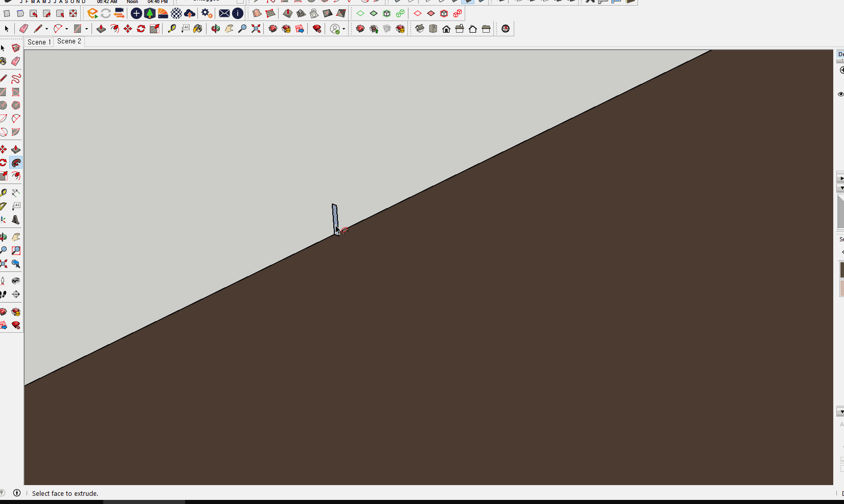Viewport: 844px width, 504px height.
Task: Select the dark brown material swatch
Action: click(842, 269)
